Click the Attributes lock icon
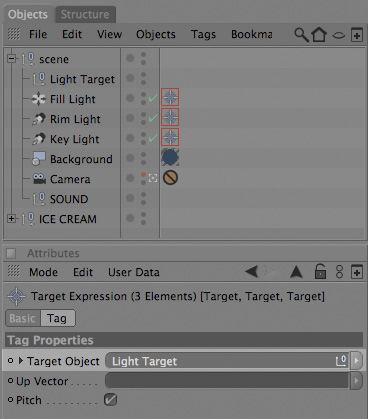This screenshot has width=368, height=419. tap(320, 272)
